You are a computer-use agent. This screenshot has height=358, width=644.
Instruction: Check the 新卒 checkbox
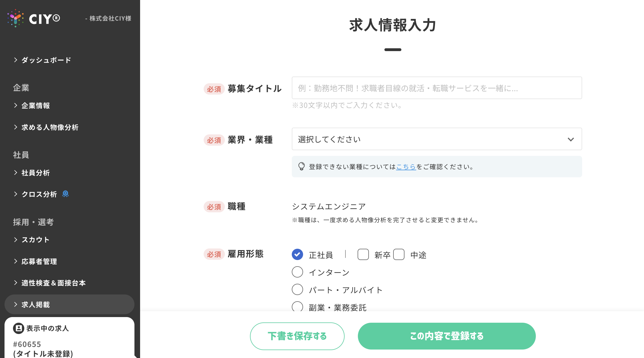(x=363, y=255)
